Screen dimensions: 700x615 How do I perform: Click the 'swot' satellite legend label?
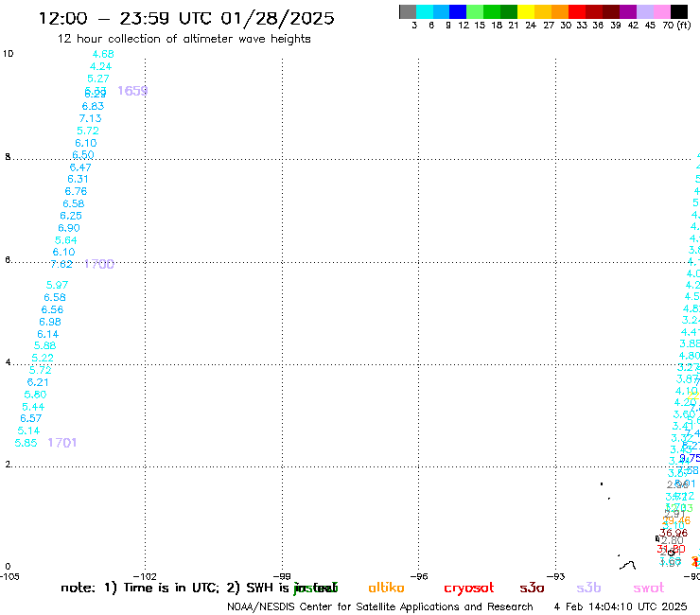pyautogui.click(x=649, y=588)
